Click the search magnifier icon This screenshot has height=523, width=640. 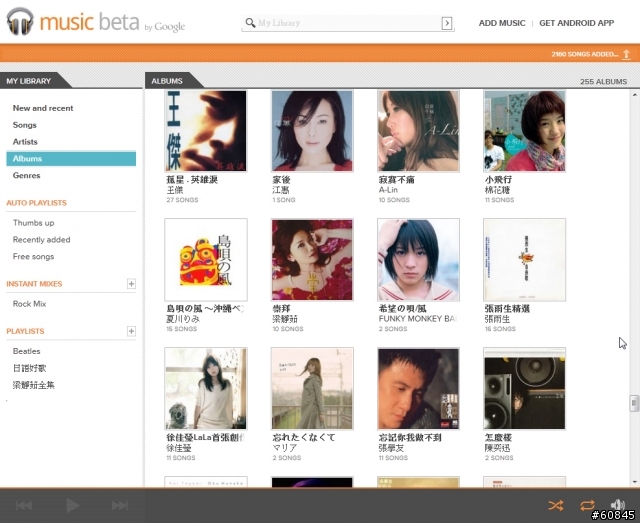(x=250, y=22)
